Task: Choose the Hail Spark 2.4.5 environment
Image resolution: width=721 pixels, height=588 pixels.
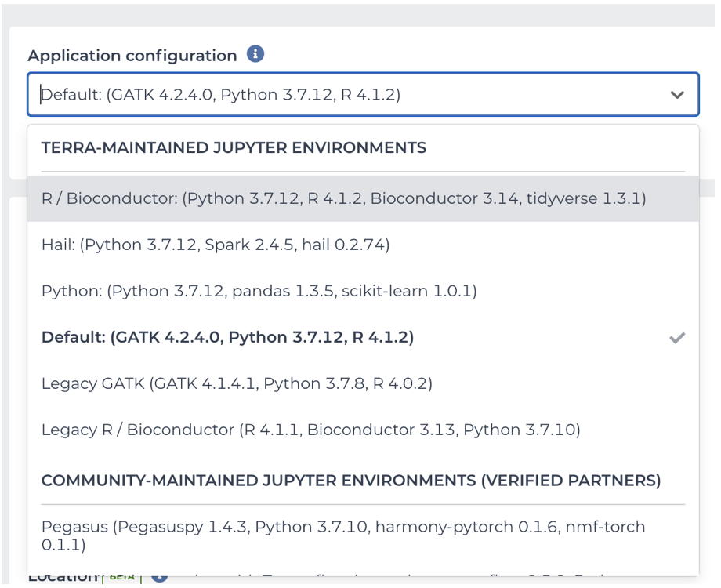Action: (216, 245)
